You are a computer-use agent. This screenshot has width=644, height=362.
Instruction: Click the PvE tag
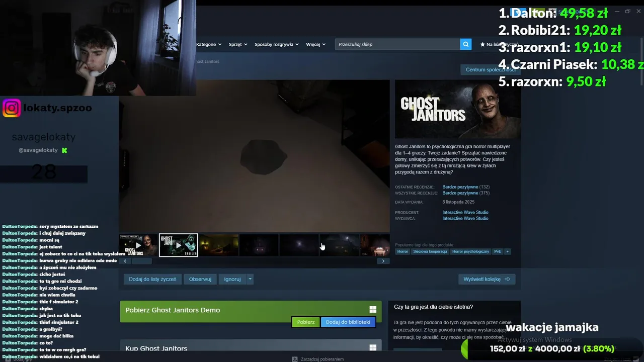pos(498,251)
